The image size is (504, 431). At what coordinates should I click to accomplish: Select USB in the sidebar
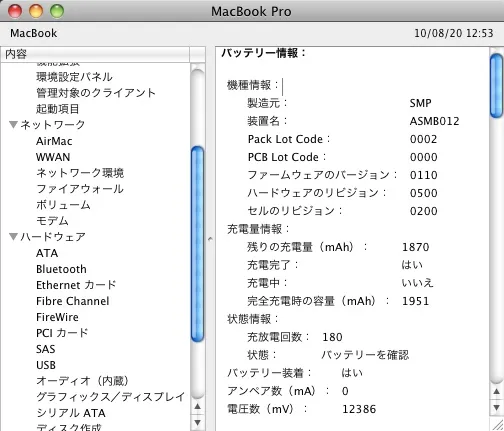46,365
